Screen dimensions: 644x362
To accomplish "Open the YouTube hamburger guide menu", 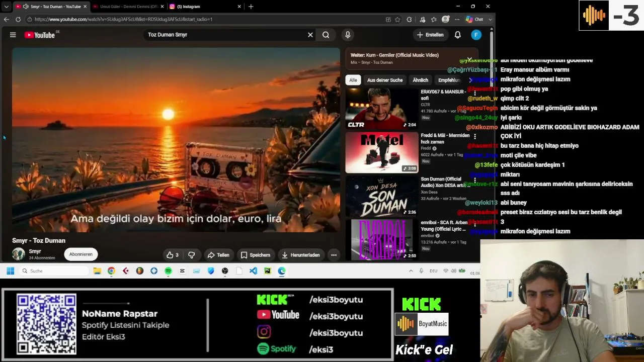I will (x=13, y=35).
